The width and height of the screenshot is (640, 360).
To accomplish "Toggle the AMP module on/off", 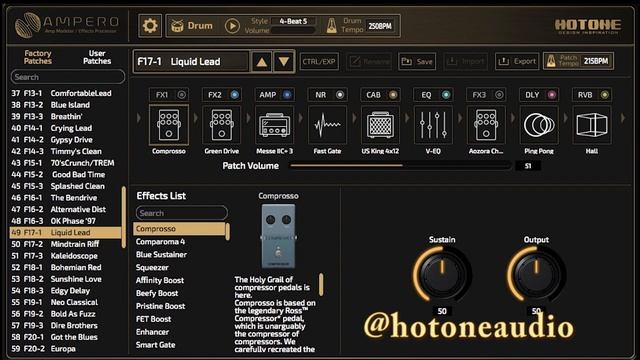I will pos(287,95).
